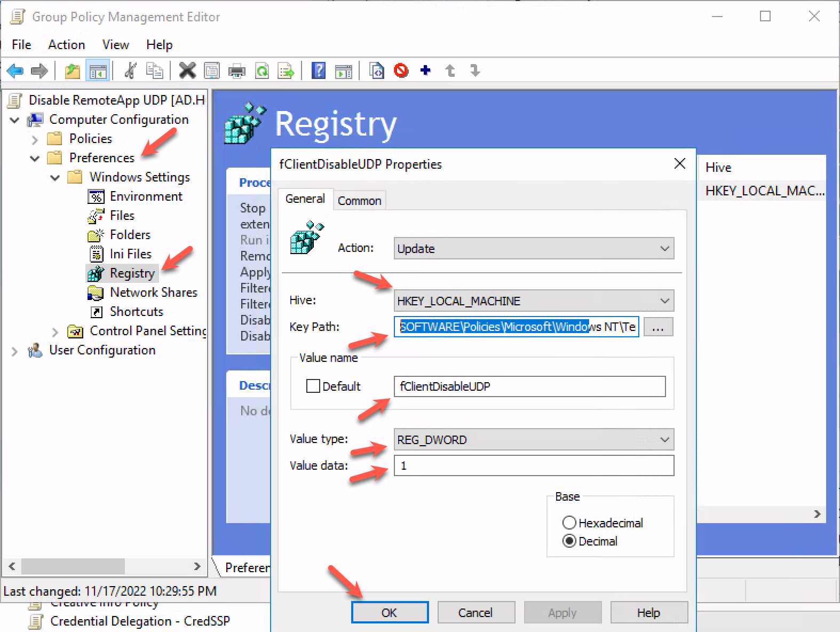840x632 pixels.
Task: Click the Export List icon
Action: pyautogui.click(x=287, y=70)
